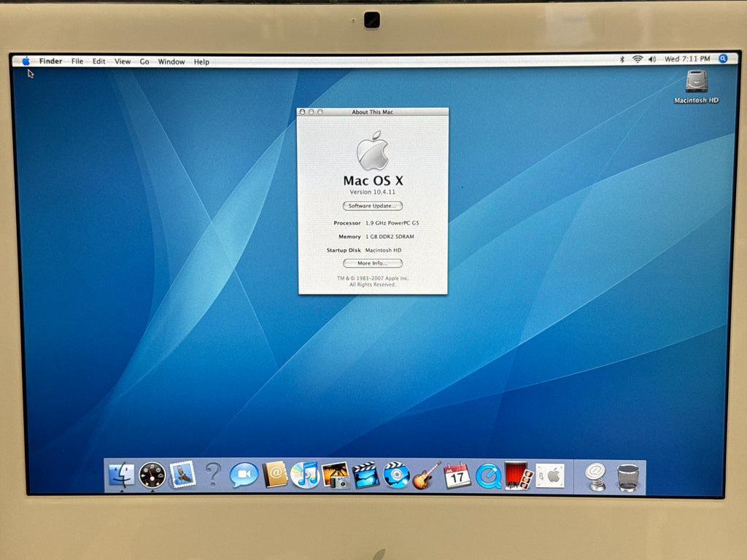This screenshot has width=747, height=560.
Task: Open the Help menu
Action: (x=201, y=61)
